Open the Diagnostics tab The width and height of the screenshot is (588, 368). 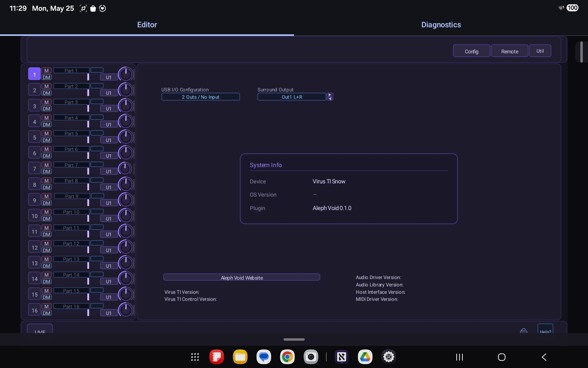point(441,25)
